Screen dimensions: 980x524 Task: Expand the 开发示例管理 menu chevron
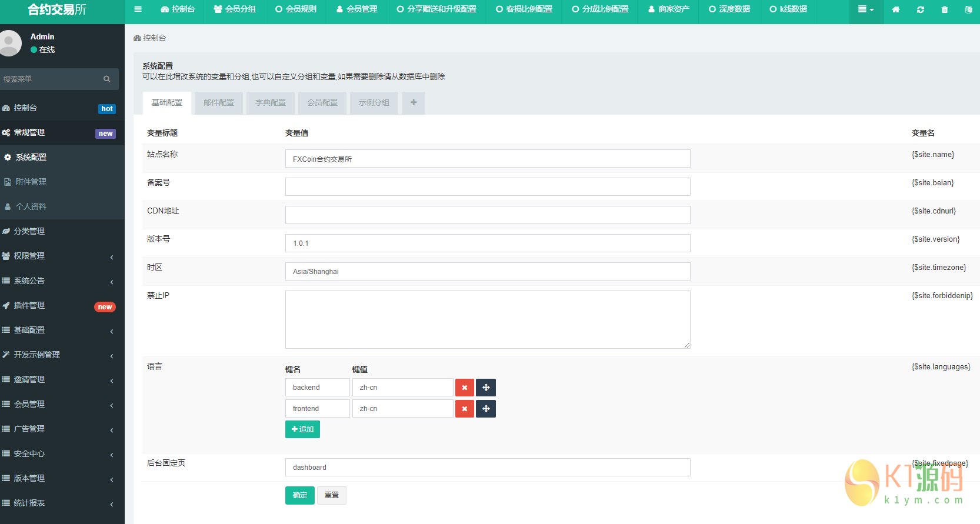pos(112,356)
